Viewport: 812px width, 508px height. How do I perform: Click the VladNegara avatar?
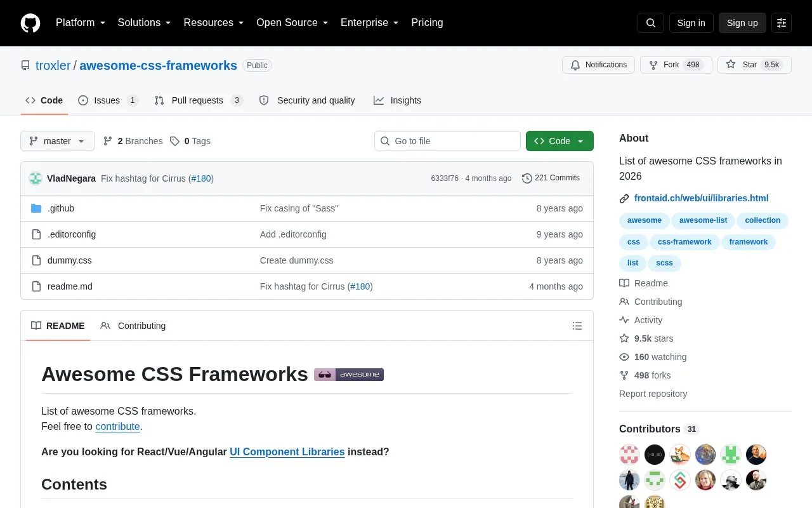pos(36,178)
